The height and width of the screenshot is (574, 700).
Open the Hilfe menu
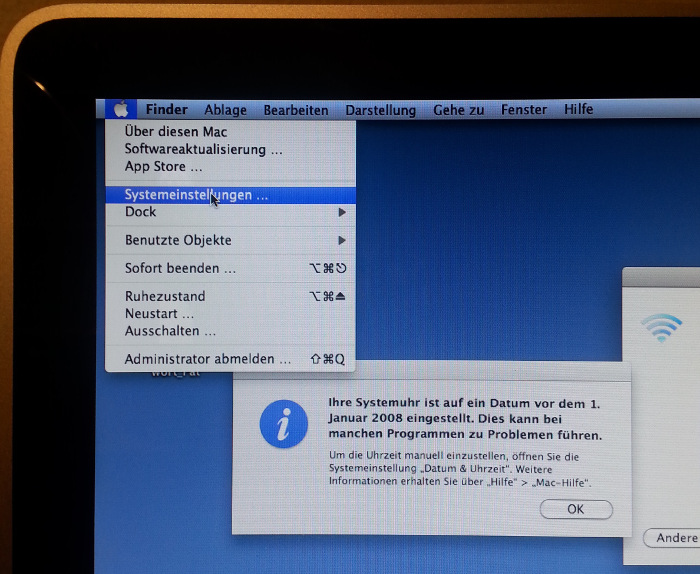point(579,109)
